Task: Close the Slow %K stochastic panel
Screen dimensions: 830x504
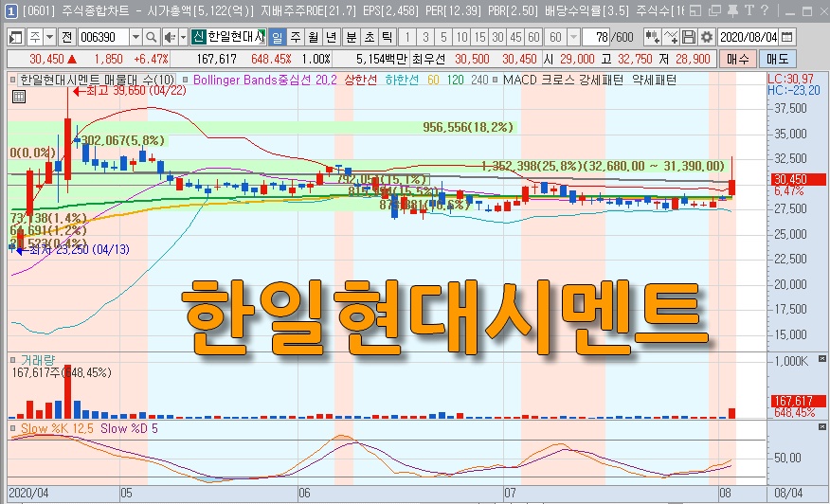Action: coord(822,426)
